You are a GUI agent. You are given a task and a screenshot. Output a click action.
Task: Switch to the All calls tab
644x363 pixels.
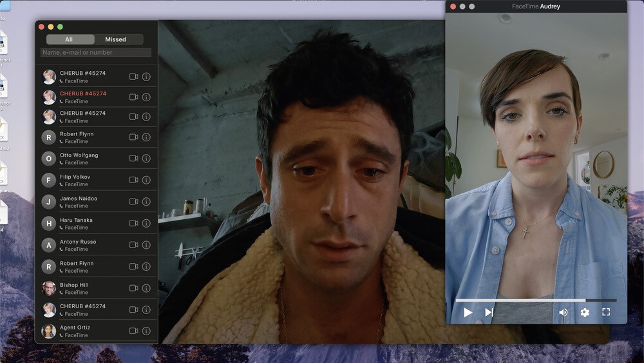(x=70, y=39)
